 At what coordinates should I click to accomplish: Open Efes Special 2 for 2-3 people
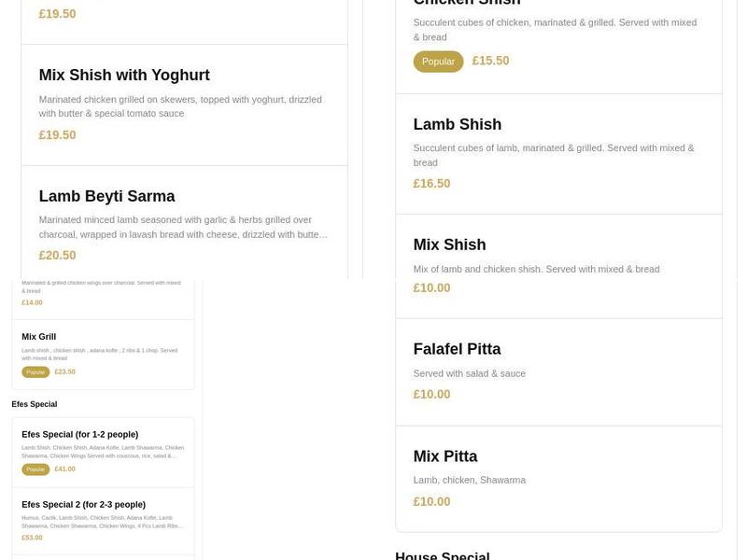(x=86, y=503)
